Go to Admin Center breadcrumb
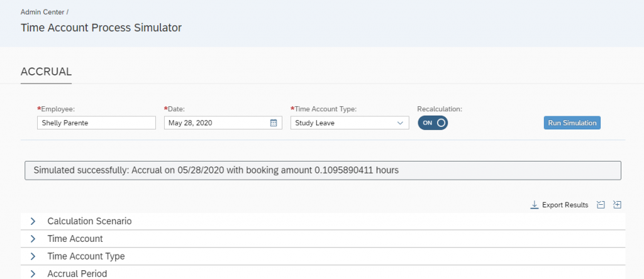Viewport: 644px width, 279px height. click(43, 13)
